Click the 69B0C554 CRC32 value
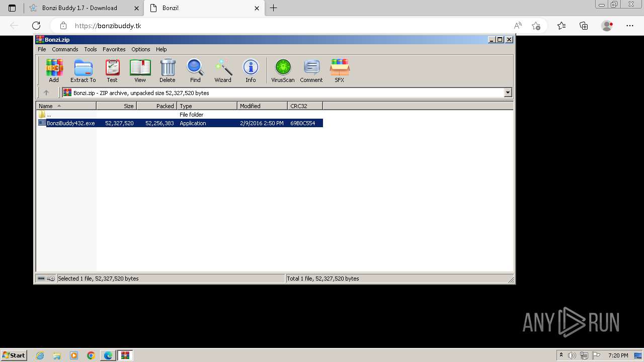 point(302,123)
